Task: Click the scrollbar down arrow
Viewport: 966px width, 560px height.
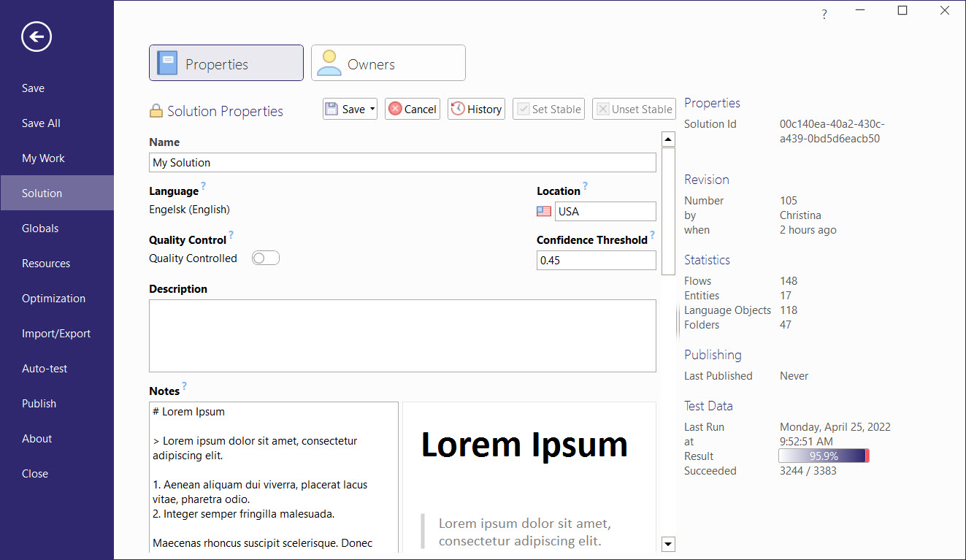Action: pos(667,544)
